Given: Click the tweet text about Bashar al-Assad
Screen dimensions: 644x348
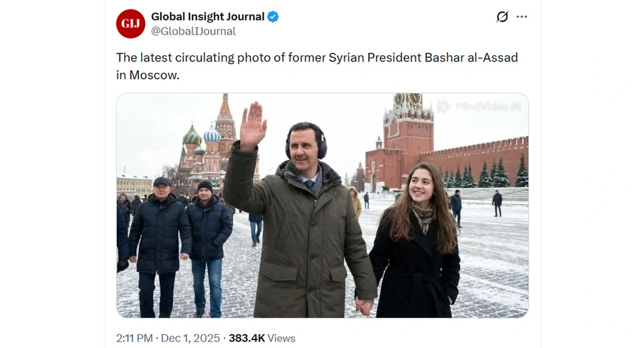Looking at the screenshot, I should tap(317, 66).
